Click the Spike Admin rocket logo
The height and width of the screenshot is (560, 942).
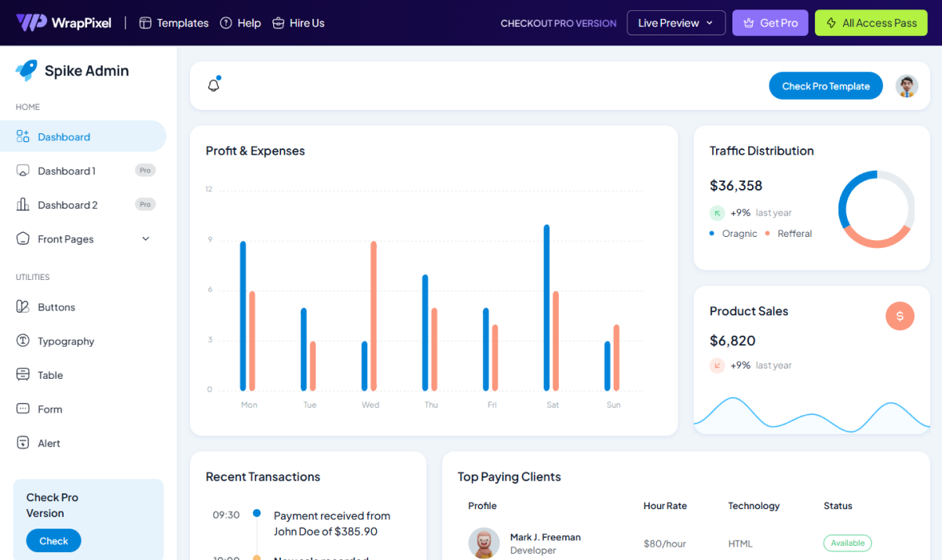(x=26, y=71)
